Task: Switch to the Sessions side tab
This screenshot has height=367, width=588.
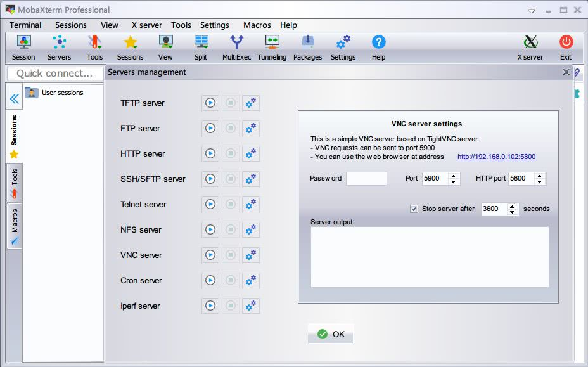Action: click(x=14, y=136)
